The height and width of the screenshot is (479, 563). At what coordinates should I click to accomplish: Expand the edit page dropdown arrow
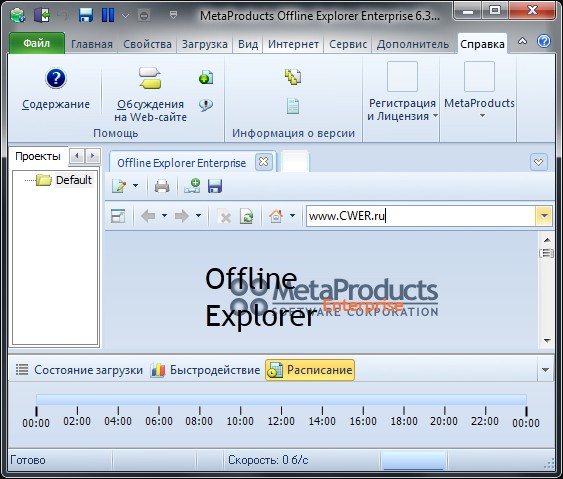[135, 186]
